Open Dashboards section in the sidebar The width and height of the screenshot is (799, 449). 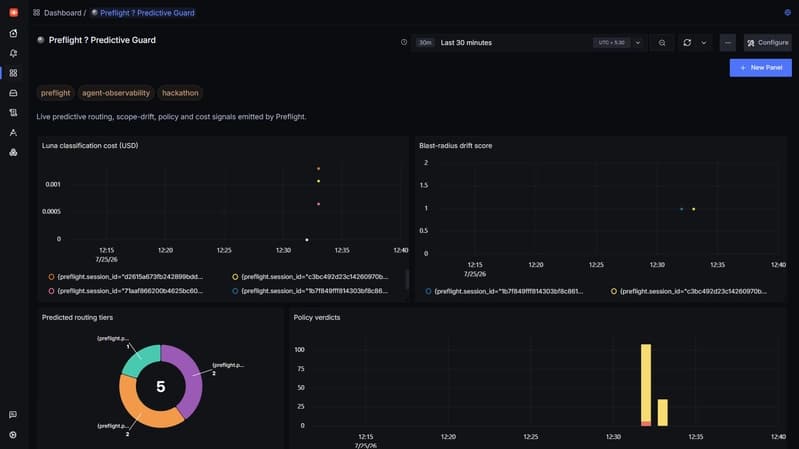13,73
